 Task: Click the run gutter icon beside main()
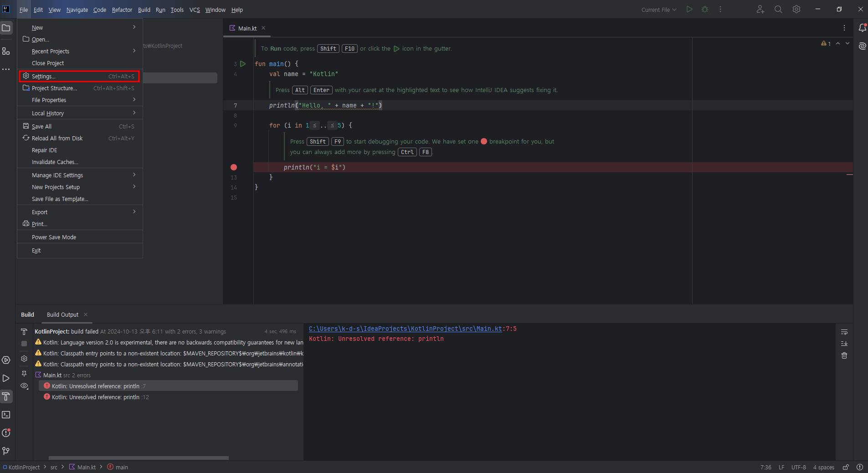243,64
